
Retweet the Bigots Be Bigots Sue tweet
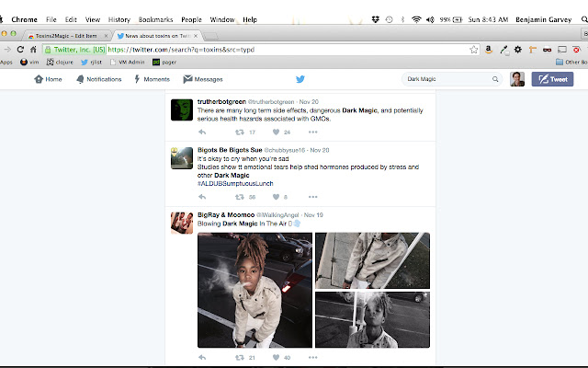pyautogui.click(x=240, y=197)
